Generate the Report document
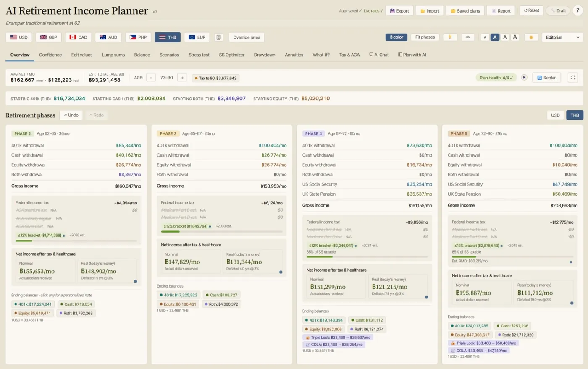The width and height of the screenshot is (588, 369). (x=501, y=11)
